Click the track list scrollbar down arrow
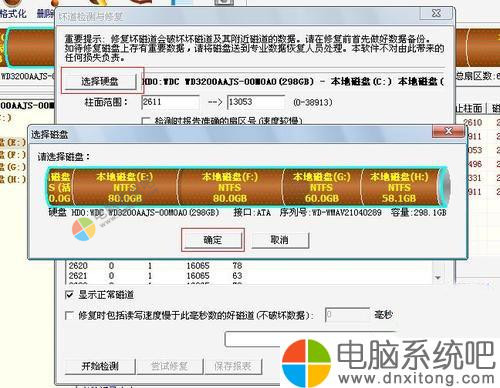 point(438,277)
